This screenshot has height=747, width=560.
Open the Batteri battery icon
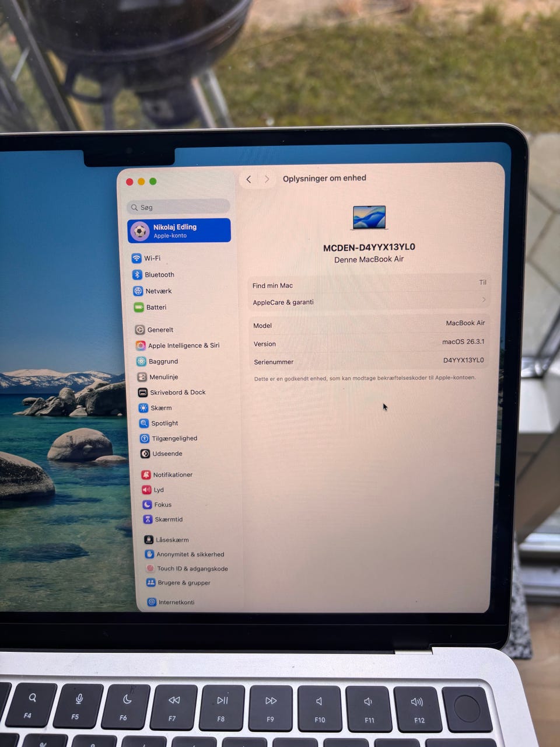point(138,307)
